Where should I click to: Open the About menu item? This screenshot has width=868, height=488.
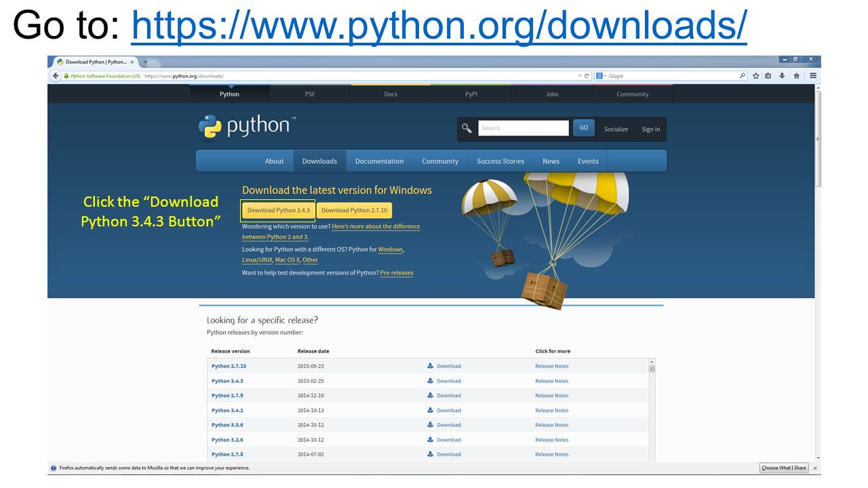274,161
